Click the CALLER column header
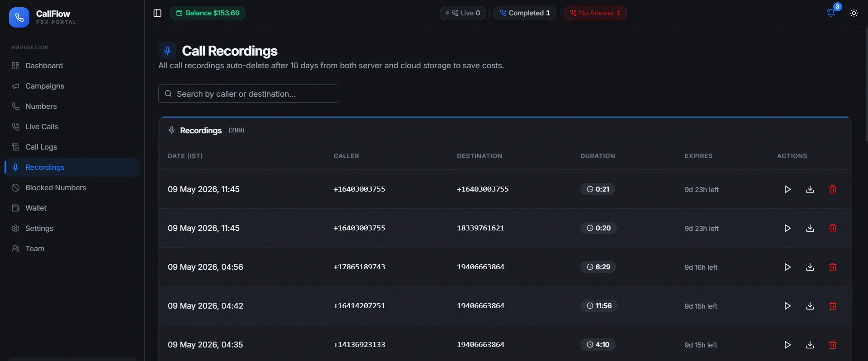868x361 pixels. [346, 156]
